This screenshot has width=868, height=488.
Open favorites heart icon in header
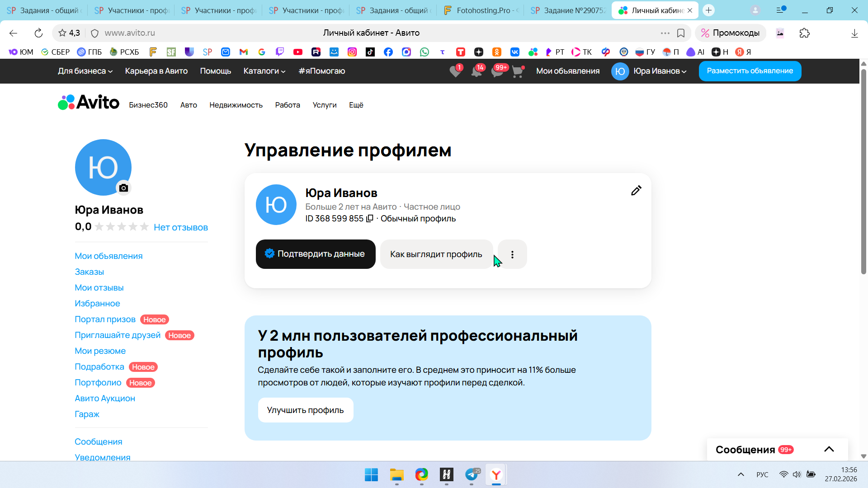455,71
